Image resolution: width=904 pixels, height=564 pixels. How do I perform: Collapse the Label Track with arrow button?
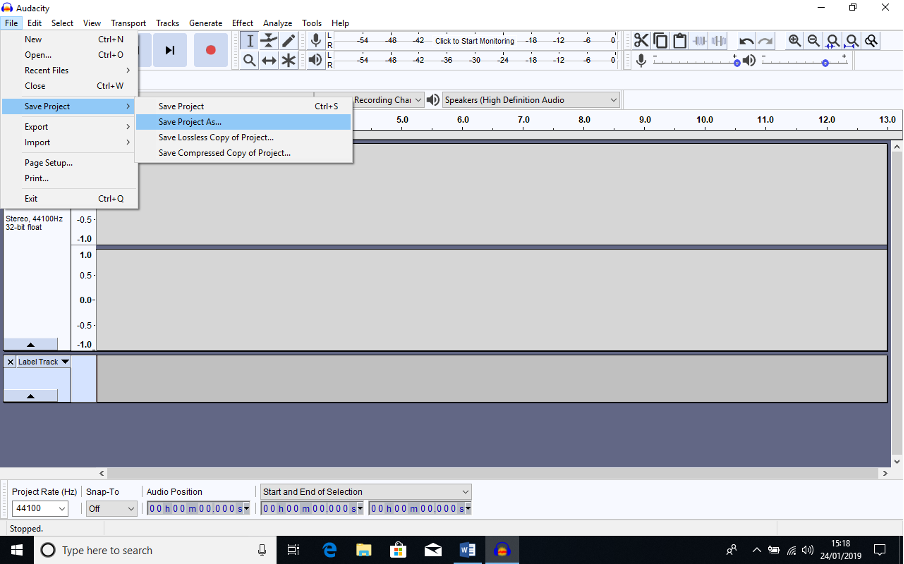pyautogui.click(x=31, y=396)
